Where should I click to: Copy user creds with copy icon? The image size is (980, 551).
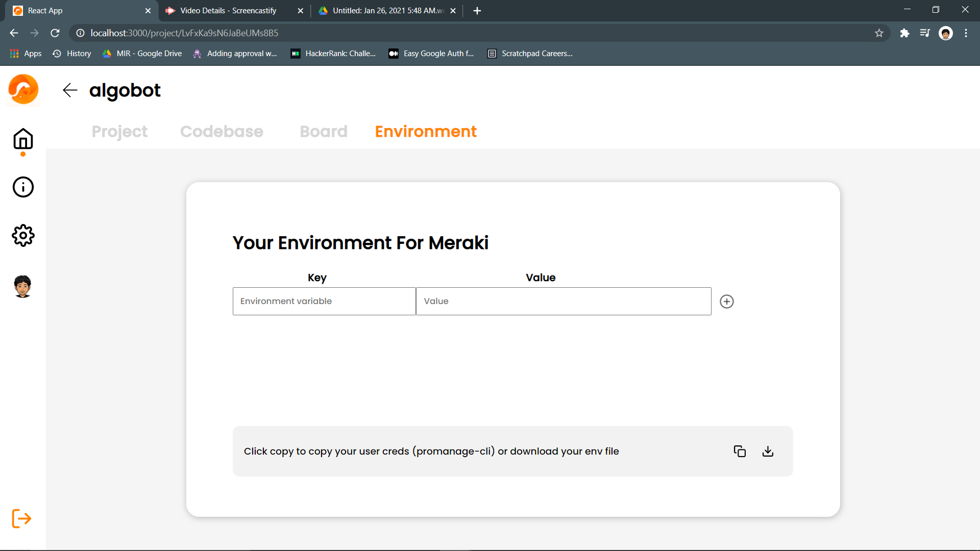[x=740, y=451]
